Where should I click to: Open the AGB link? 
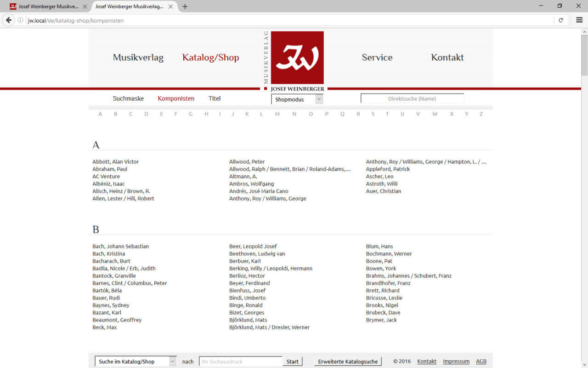point(481,361)
